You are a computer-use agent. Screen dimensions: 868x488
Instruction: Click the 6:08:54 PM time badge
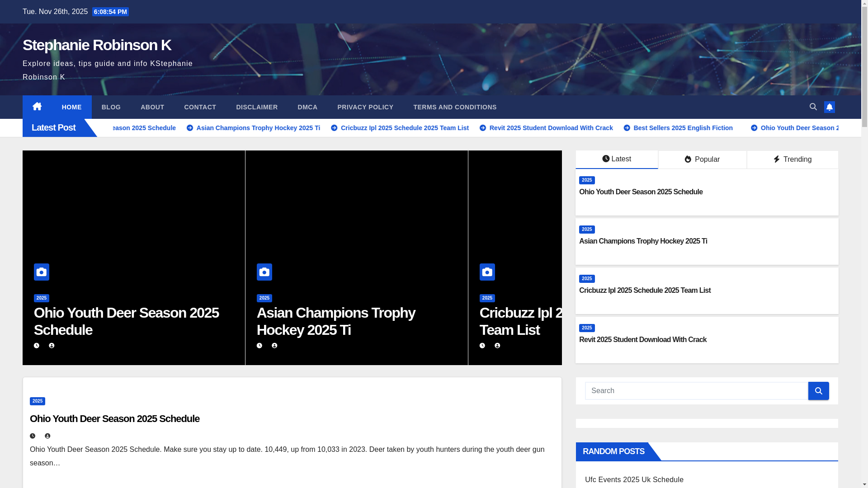tap(110, 12)
